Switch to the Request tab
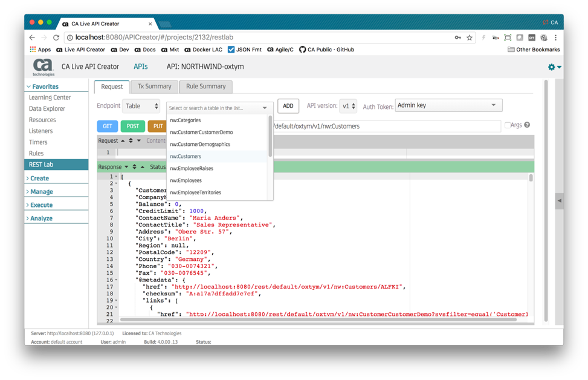 click(x=112, y=87)
